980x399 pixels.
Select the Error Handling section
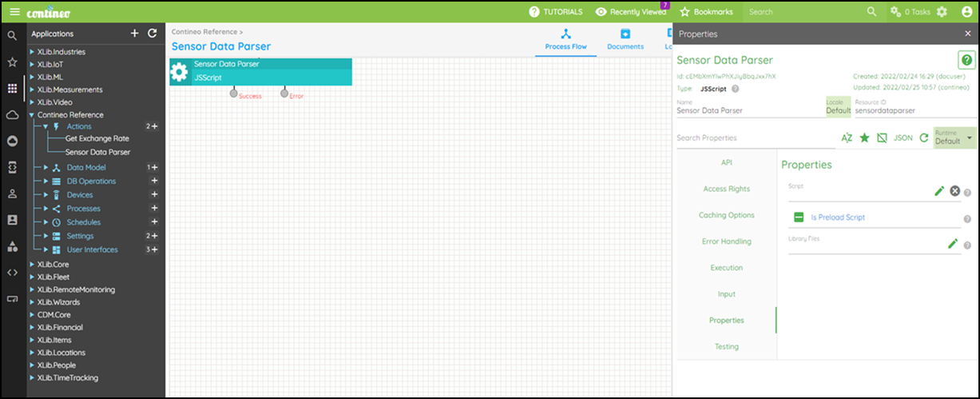click(x=726, y=241)
